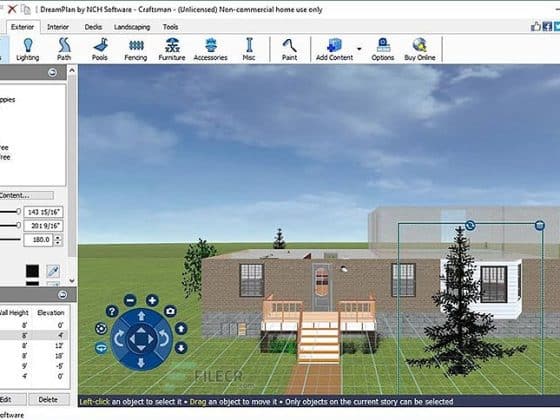This screenshot has height=420, width=560.
Task: Select the large spruce tree in the 3D view
Action: (461, 304)
